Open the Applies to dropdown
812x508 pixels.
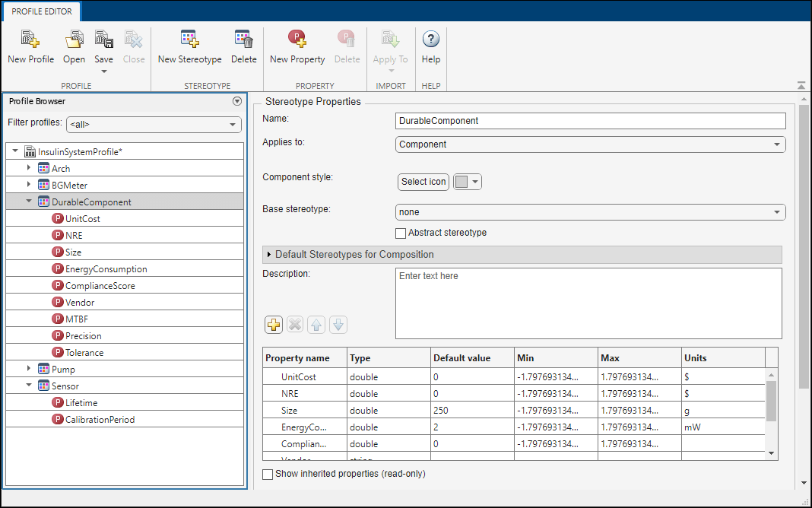776,144
